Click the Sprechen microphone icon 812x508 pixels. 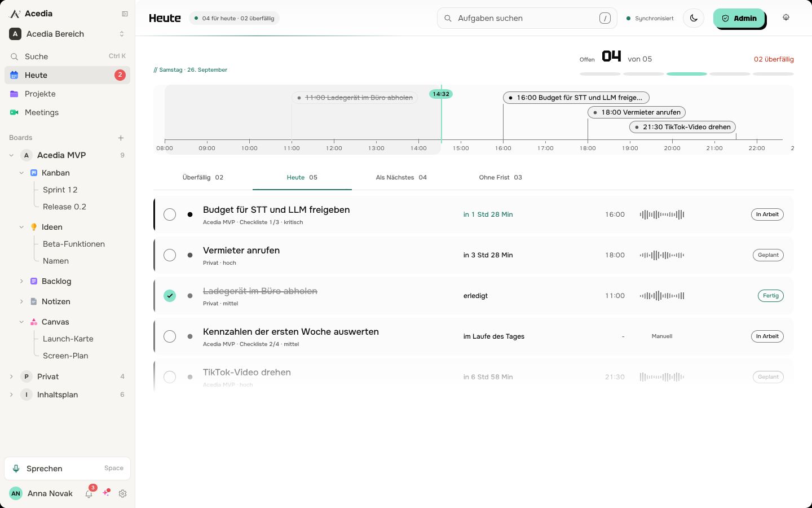pos(16,468)
